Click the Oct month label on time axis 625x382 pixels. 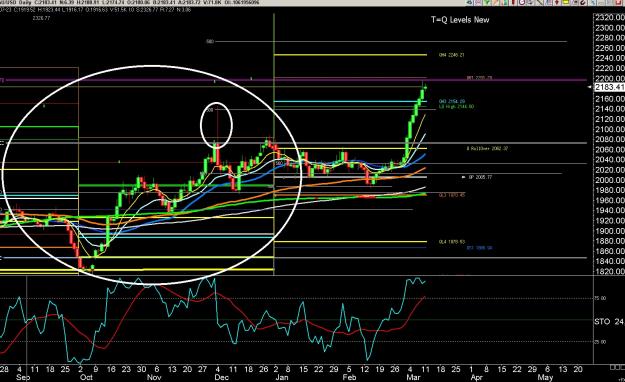(86, 377)
